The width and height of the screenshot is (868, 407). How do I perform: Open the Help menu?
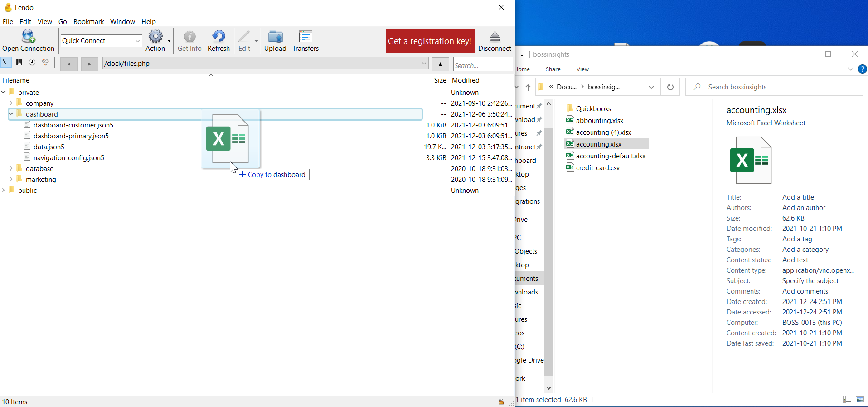pyautogui.click(x=148, y=21)
